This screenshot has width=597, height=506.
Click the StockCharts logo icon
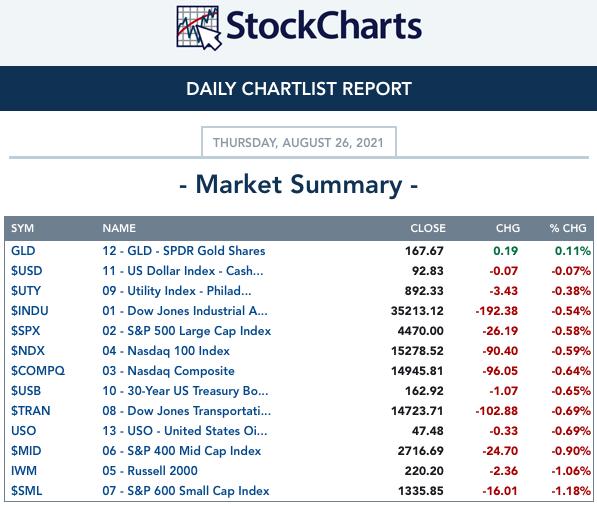pos(199,28)
